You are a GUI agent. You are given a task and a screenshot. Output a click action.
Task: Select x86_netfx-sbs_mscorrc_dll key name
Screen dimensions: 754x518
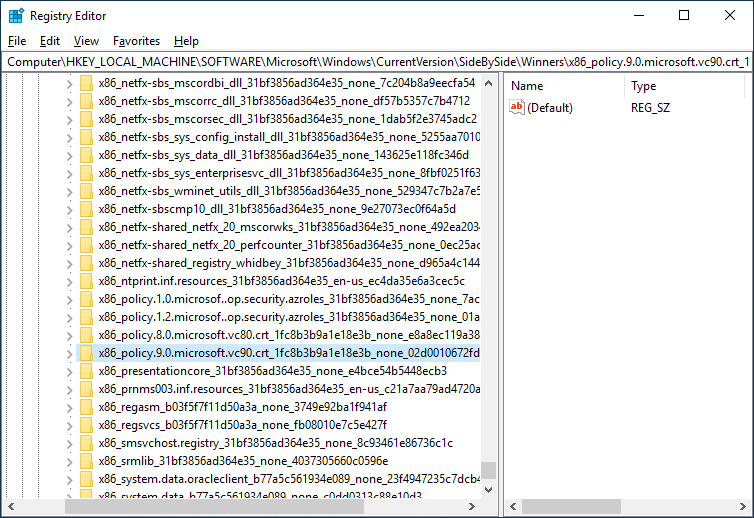point(284,101)
